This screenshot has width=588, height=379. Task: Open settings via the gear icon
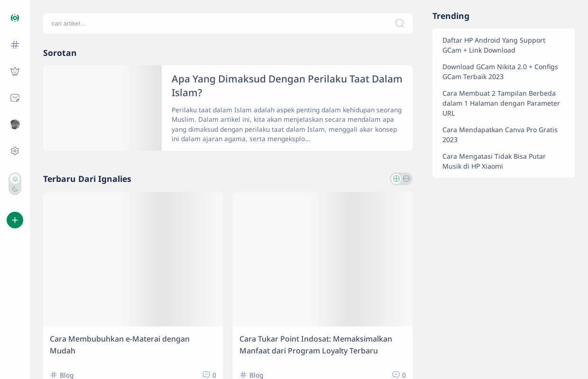15,151
